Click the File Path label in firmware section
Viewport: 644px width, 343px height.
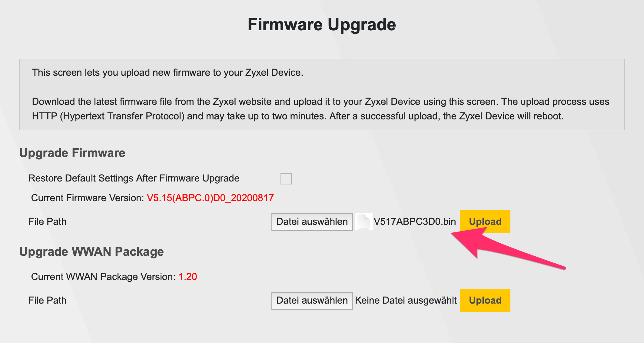[47, 221]
